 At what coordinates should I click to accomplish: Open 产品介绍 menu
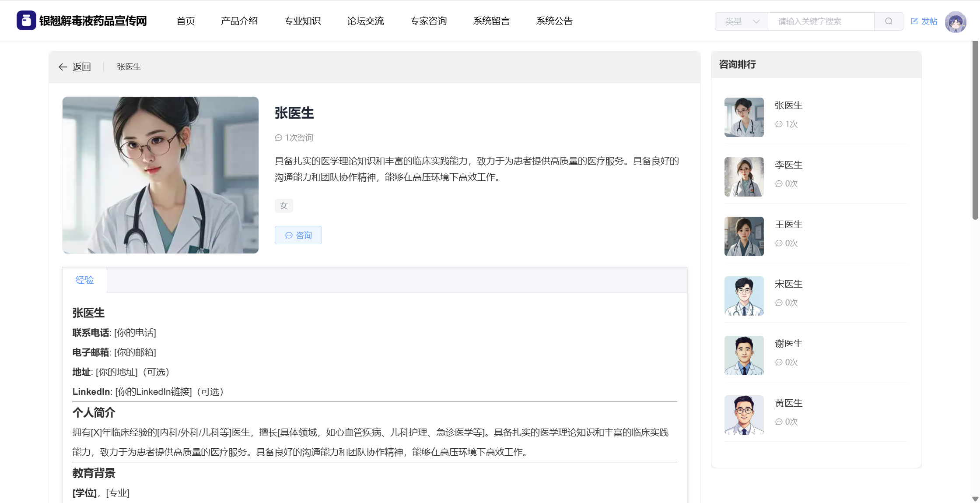point(239,21)
